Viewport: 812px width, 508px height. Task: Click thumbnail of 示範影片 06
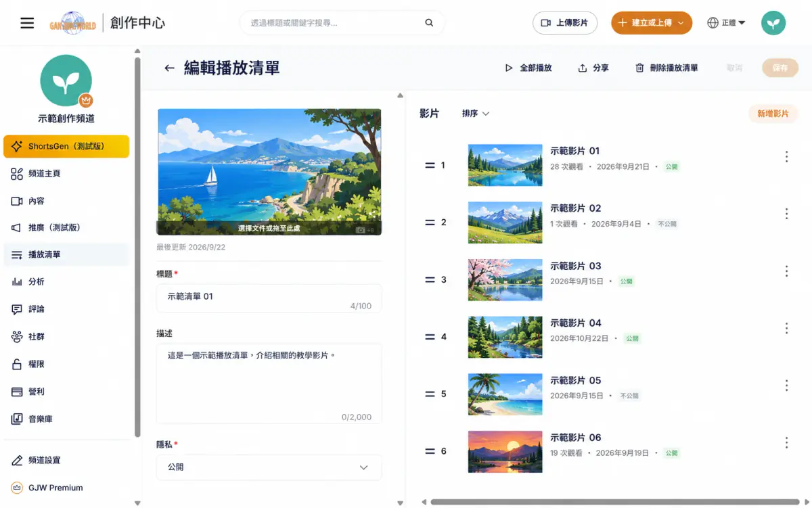point(505,451)
